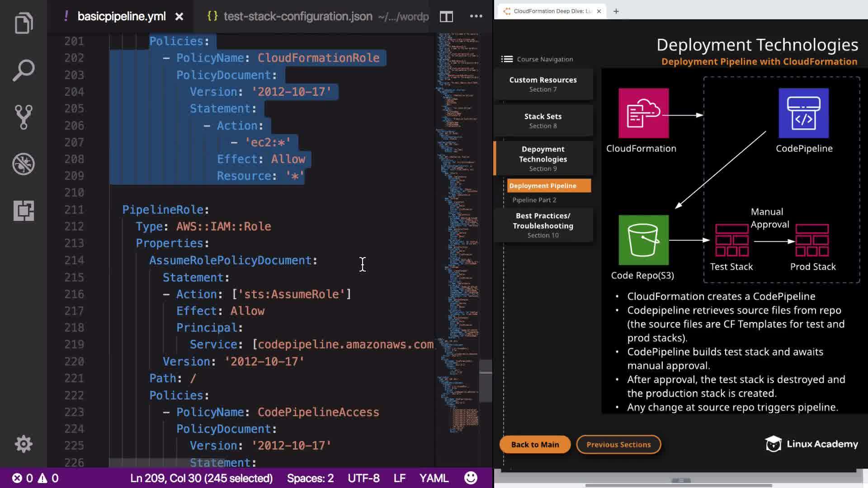This screenshot has width=868, height=488.
Task: Open the Explorer files icon
Action: pyautogui.click(x=24, y=23)
